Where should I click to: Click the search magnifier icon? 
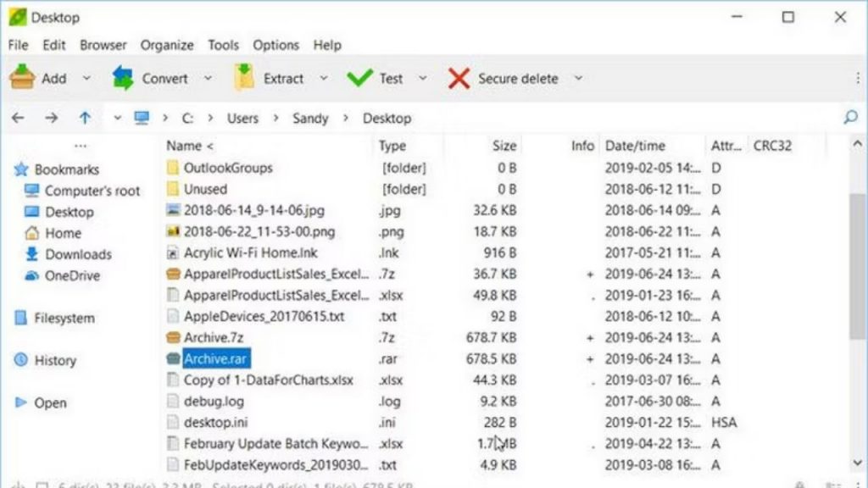pyautogui.click(x=850, y=118)
